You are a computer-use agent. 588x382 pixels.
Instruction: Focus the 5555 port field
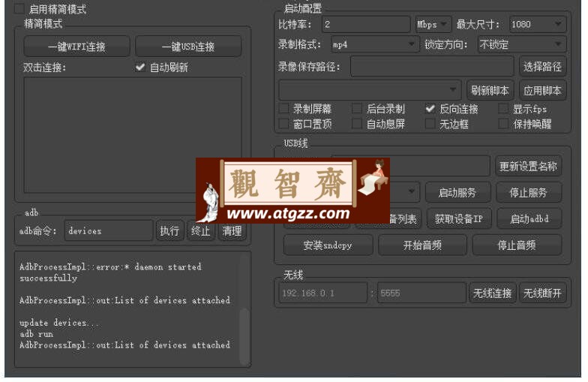[x=421, y=293]
